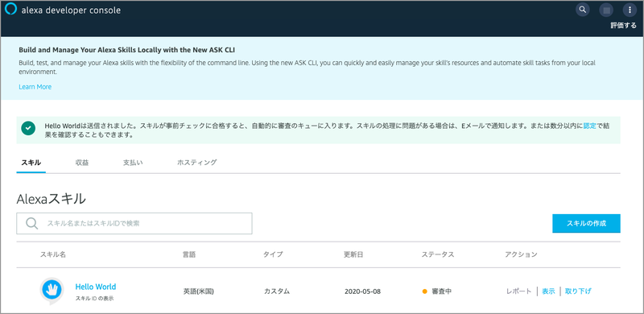Open the 認定 link in notification
644x314 pixels.
(x=589, y=126)
